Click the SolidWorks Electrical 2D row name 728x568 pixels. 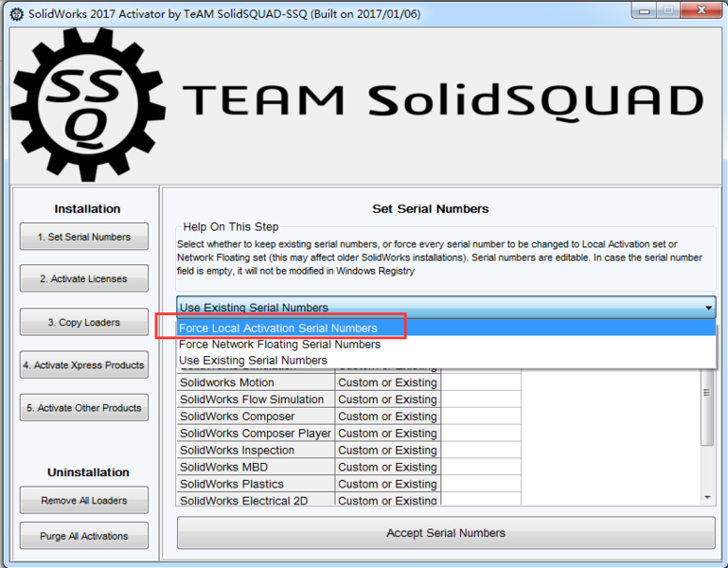pos(256,499)
